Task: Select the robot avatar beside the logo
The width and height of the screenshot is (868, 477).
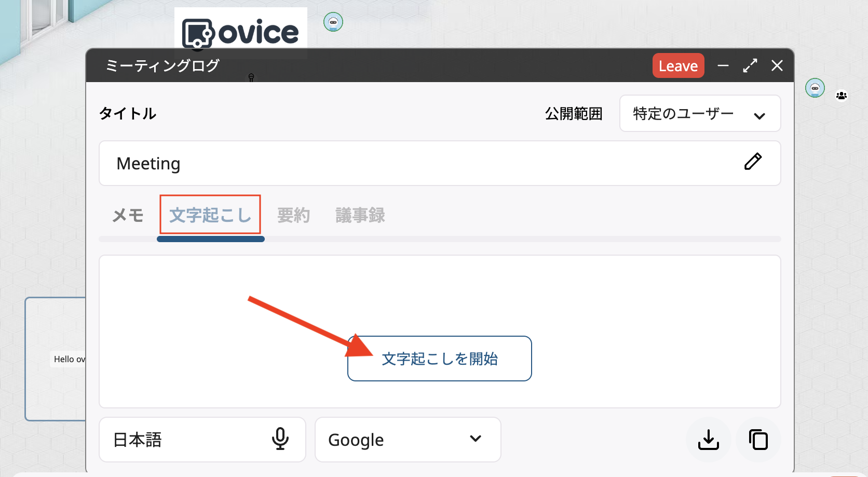Action: [333, 22]
